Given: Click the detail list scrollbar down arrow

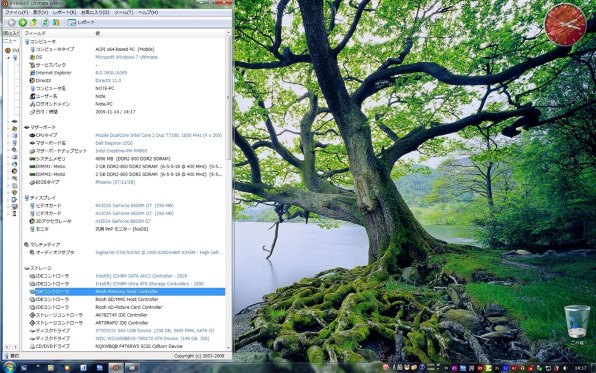Looking at the screenshot, I should tap(228, 348).
